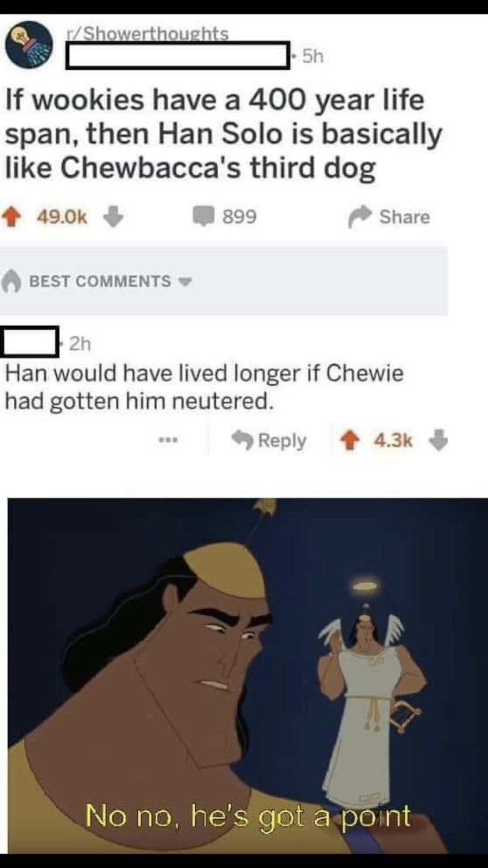Viewport: 488px width, 868px height.
Task: Downvote the neutered comment
Action: [x=436, y=441]
